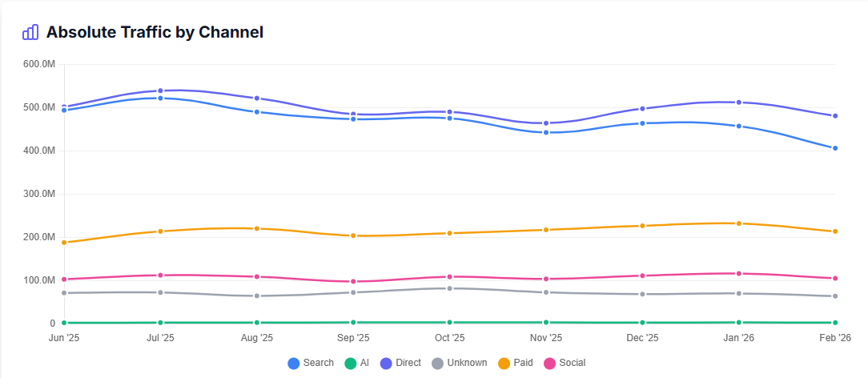This screenshot has width=868, height=378.
Task: Click the 600.0M y-axis label
Action: coord(38,64)
